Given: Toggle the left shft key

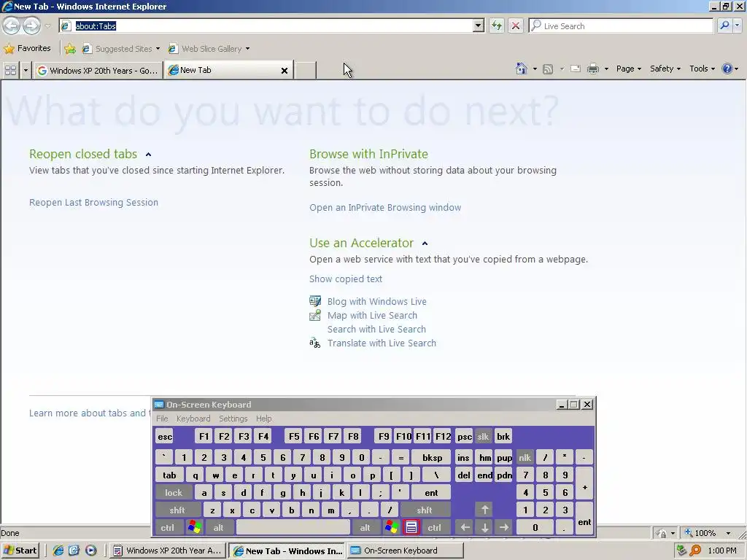Looking at the screenshot, I should pyautogui.click(x=177, y=510).
